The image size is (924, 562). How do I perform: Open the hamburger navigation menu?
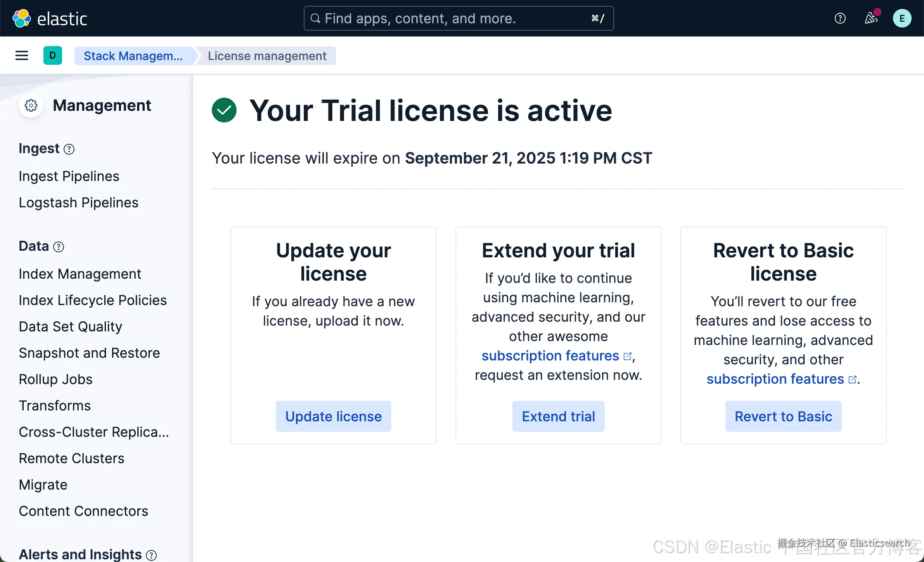tap(22, 56)
